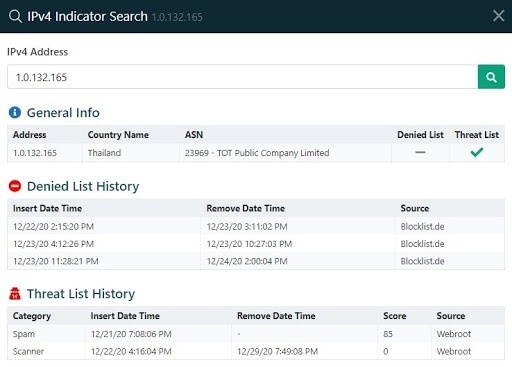
Task: Click the Remove Date Time header in Denied List
Action: tap(245, 208)
